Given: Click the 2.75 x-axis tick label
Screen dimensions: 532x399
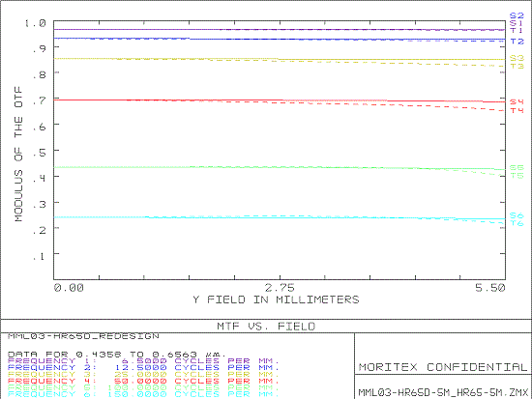Looking at the screenshot, I should coord(280,288).
